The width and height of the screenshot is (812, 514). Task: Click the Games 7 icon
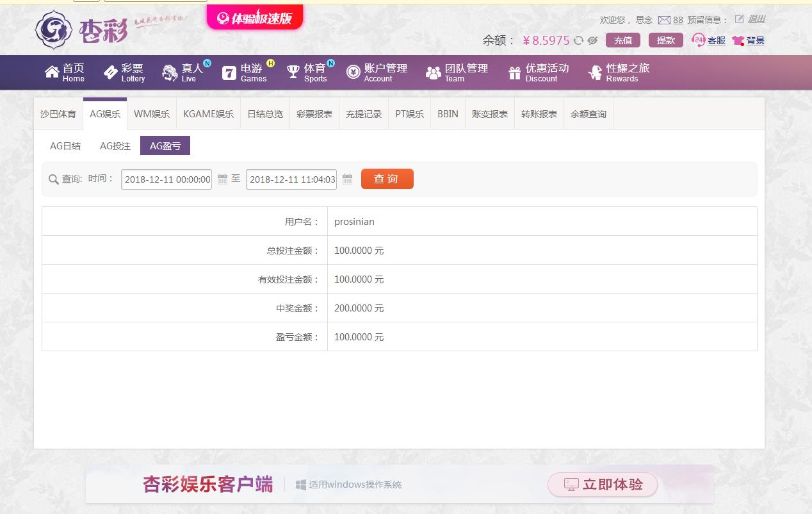click(x=229, y=72)
